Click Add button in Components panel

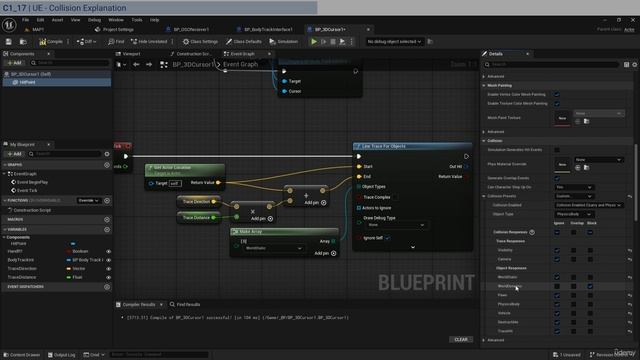coord(14,63)
